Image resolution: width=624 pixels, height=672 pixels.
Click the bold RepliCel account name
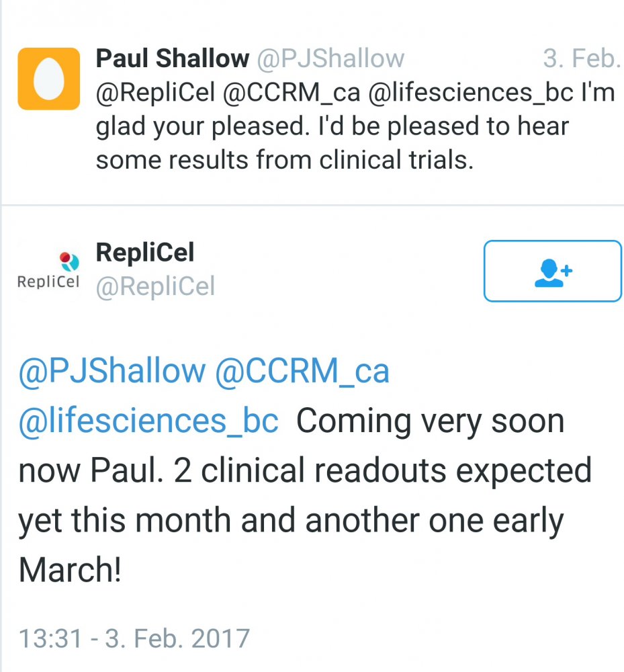145,253
